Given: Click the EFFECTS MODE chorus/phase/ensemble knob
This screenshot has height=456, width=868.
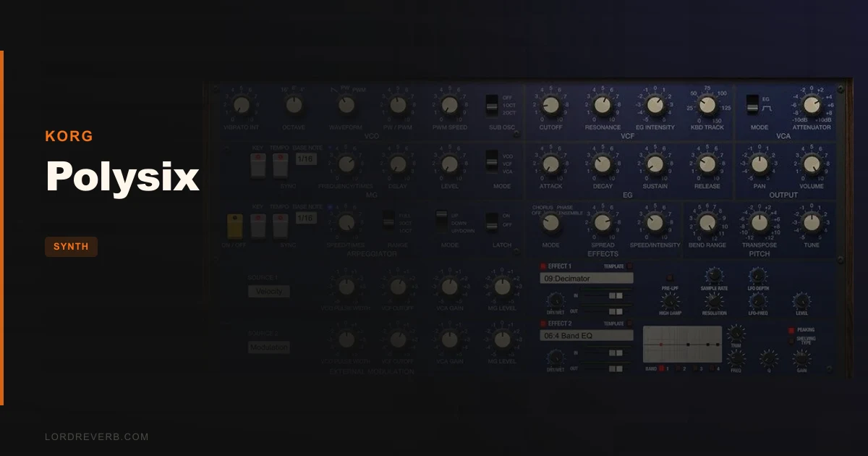Looking at the screenshot, I should (x=551, y=223).
